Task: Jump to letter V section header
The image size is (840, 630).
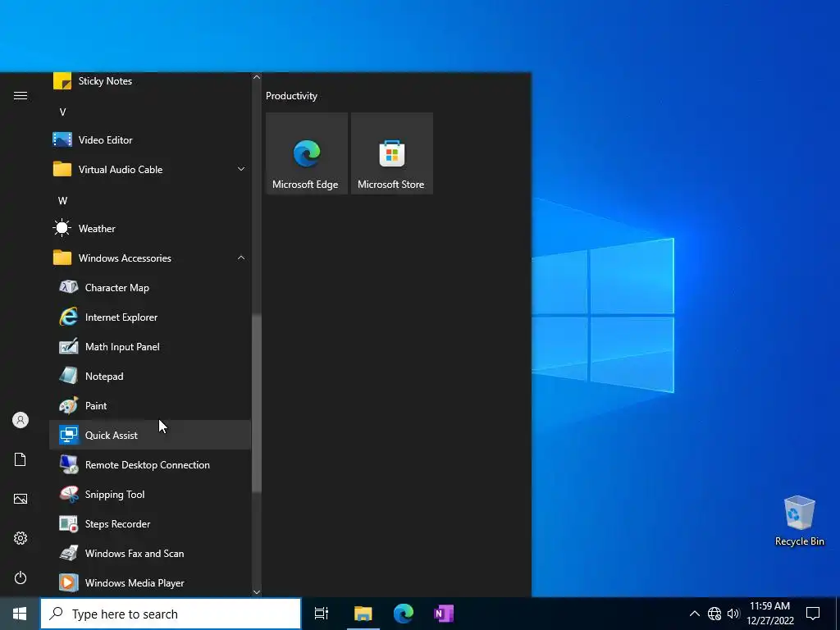Action: click(x=62, y=112)
